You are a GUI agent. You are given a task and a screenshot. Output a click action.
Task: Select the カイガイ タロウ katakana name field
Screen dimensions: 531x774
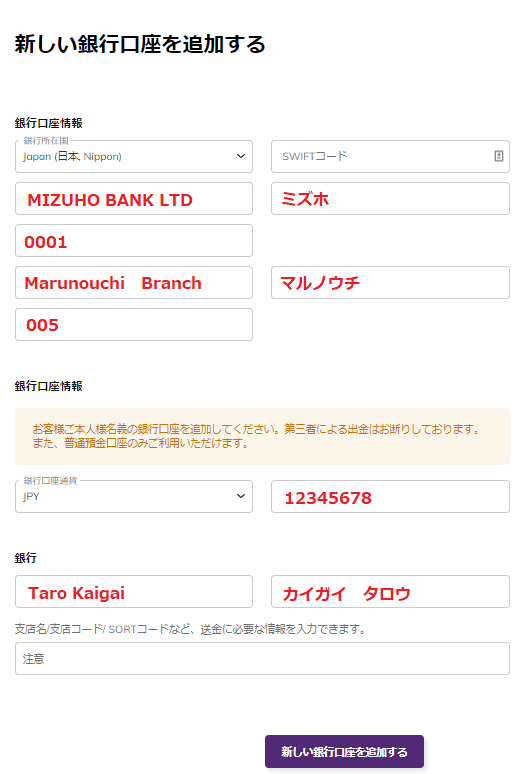[390, 591]
